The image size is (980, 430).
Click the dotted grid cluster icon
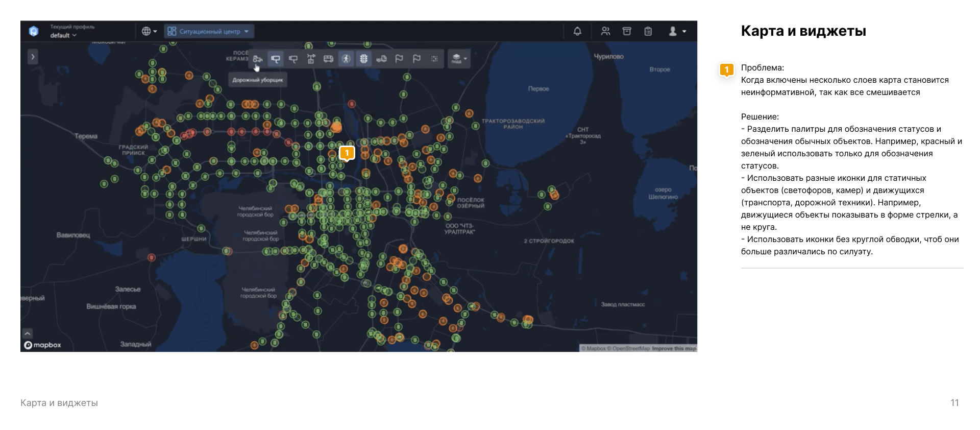tap(434, 59)
